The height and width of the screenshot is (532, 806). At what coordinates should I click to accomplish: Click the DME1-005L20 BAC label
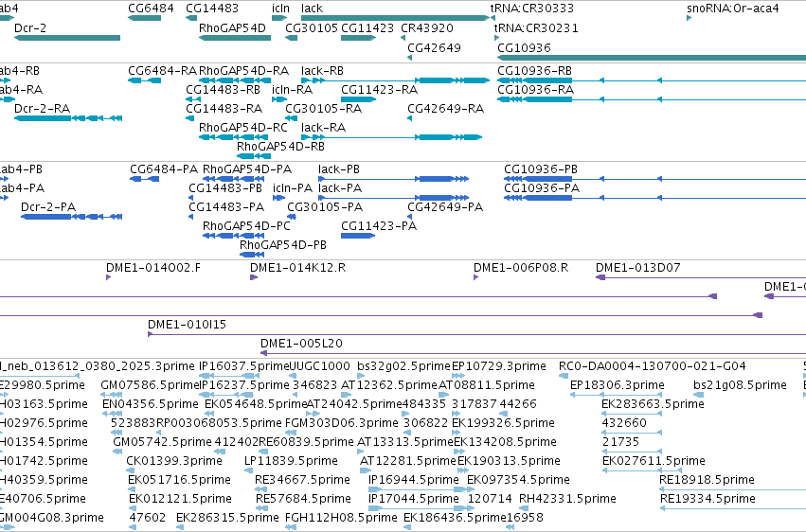[302, 344]
